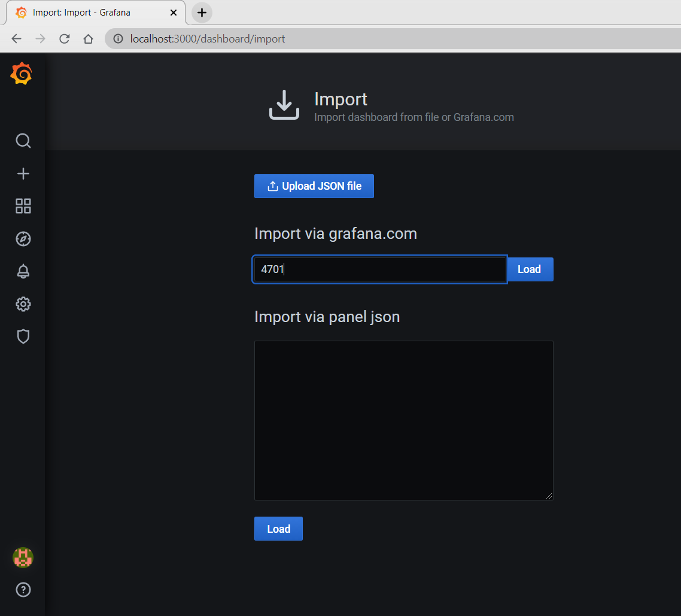
Task: Click Load below the panel json box
Action: (278, 529)
